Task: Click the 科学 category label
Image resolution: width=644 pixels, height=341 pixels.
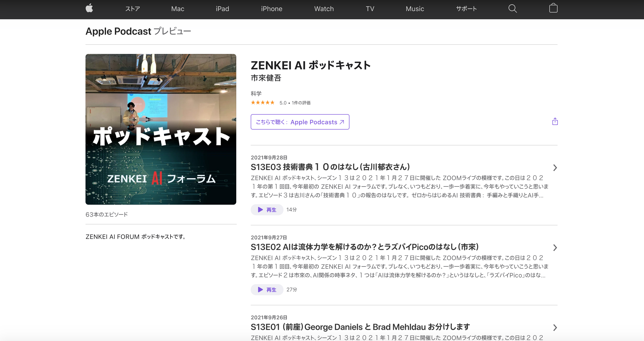Action: (256, 93)
